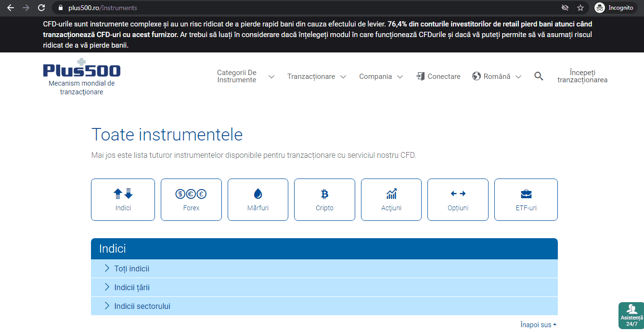Bookmark this page with the star icon
Viewport: 644px width, 332px height.
point(580,8)
